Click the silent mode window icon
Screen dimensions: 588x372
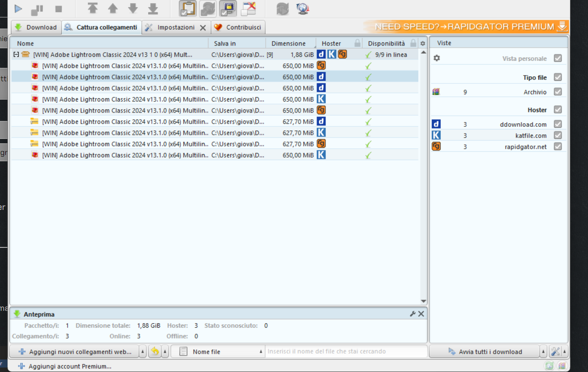(x=248, y=8)
